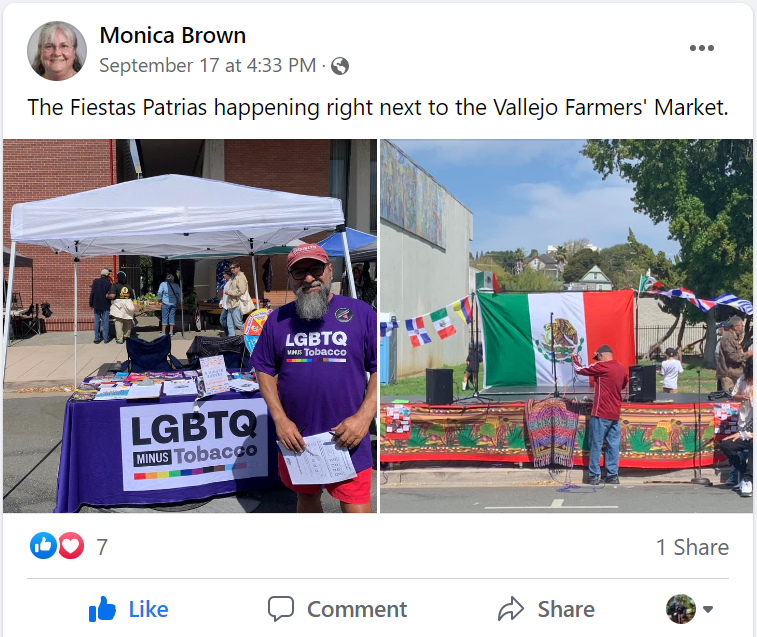Open the three-dot post options menu

[701, 48]
